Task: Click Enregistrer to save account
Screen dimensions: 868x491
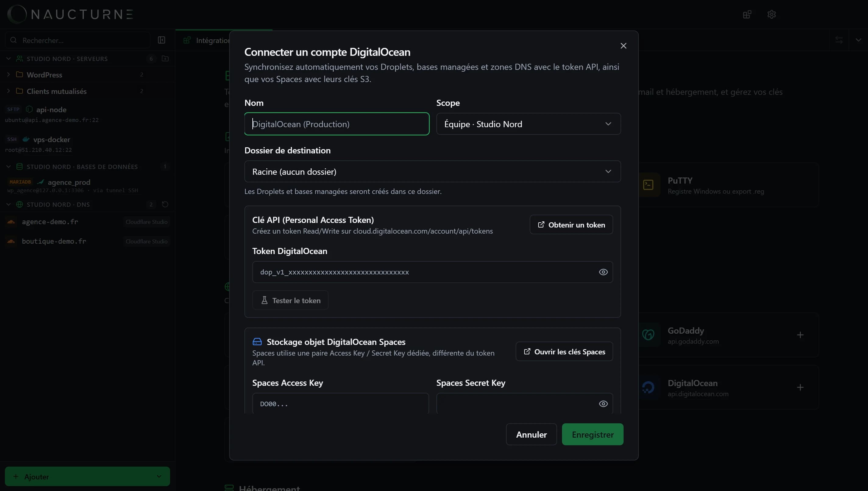Action: point(592,434)
